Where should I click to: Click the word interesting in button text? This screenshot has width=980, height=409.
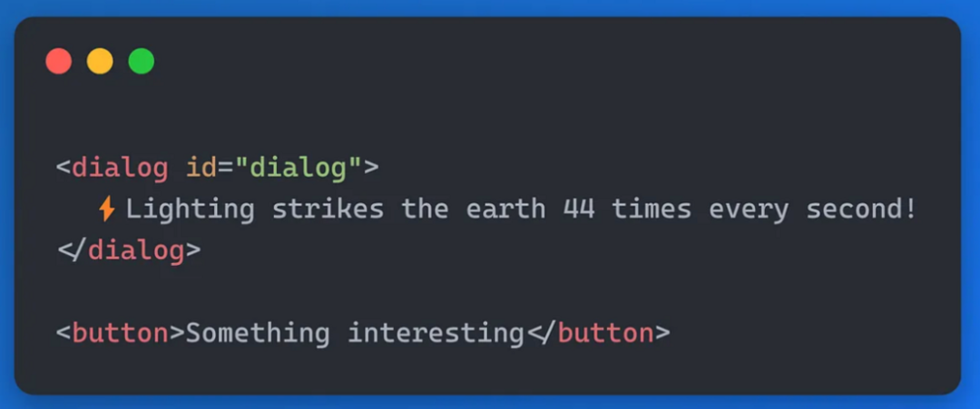[436, 334]
